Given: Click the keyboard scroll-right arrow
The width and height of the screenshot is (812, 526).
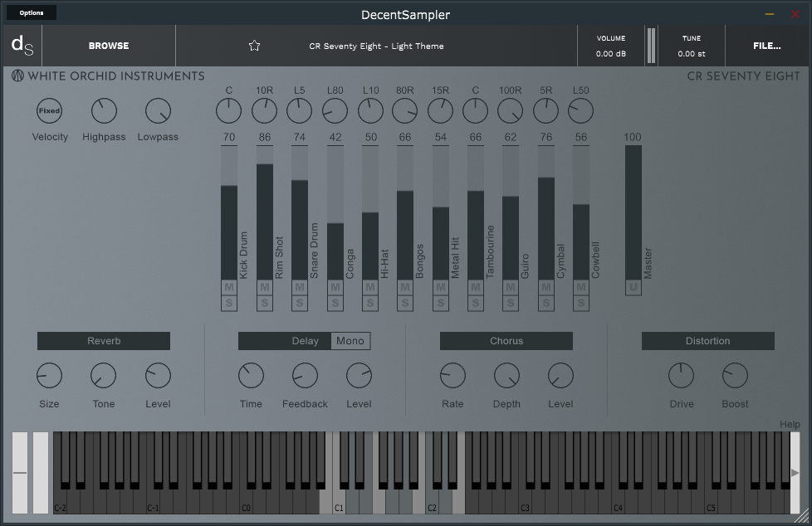Looking at the screenshot, I should click(795, 473).
